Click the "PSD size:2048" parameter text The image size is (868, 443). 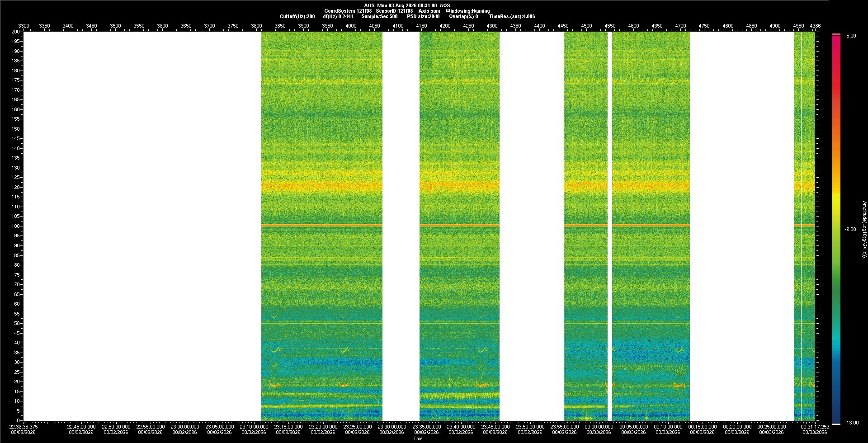click(423, 16)
